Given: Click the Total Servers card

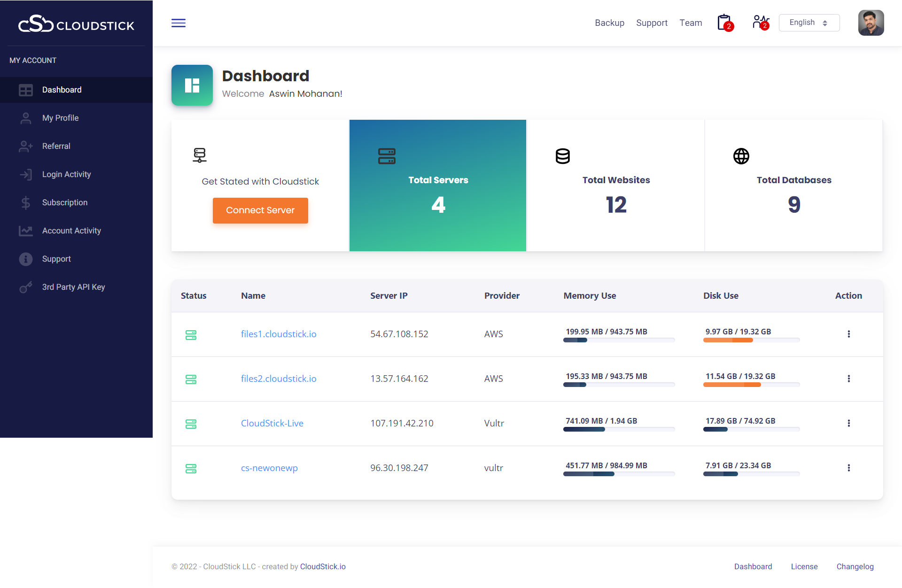Looking at the screenshot, I should 437,186.
